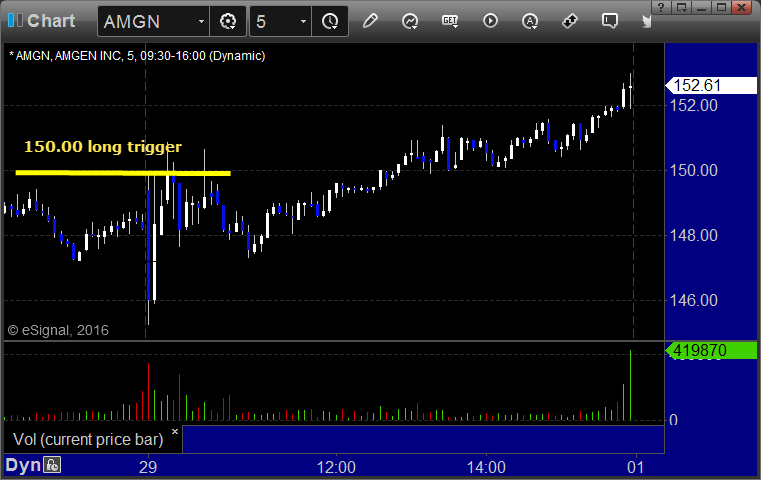761x480 pixels.
Task: Click the 146.00 price axis label
Action: [x=694, y=300]
